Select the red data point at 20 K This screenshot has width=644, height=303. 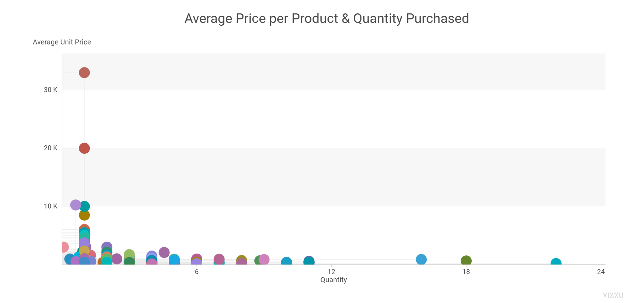[84, 148]
